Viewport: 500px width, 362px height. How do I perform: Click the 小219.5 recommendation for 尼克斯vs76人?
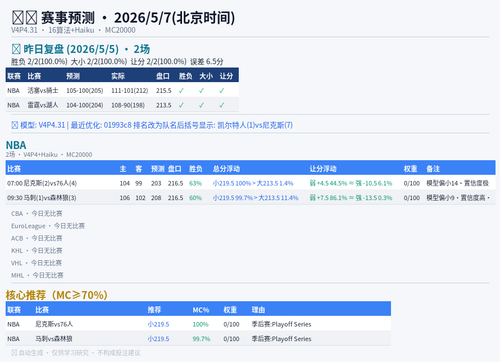click(x=158, y=324)
